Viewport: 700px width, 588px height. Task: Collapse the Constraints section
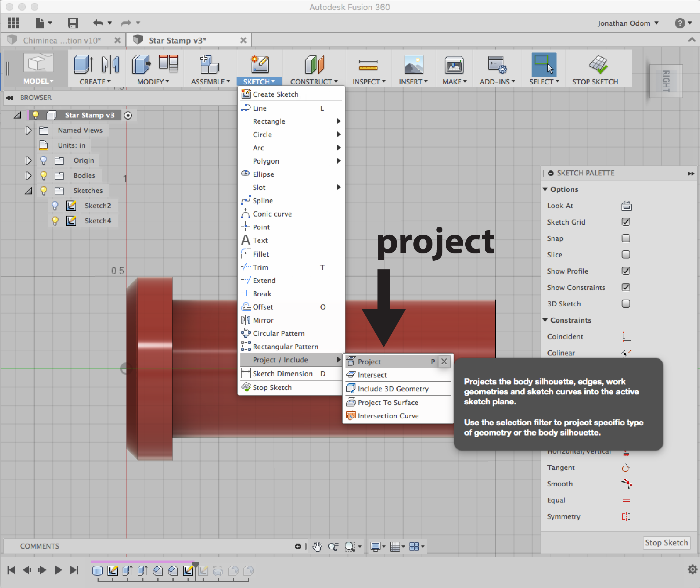(545, 320)
